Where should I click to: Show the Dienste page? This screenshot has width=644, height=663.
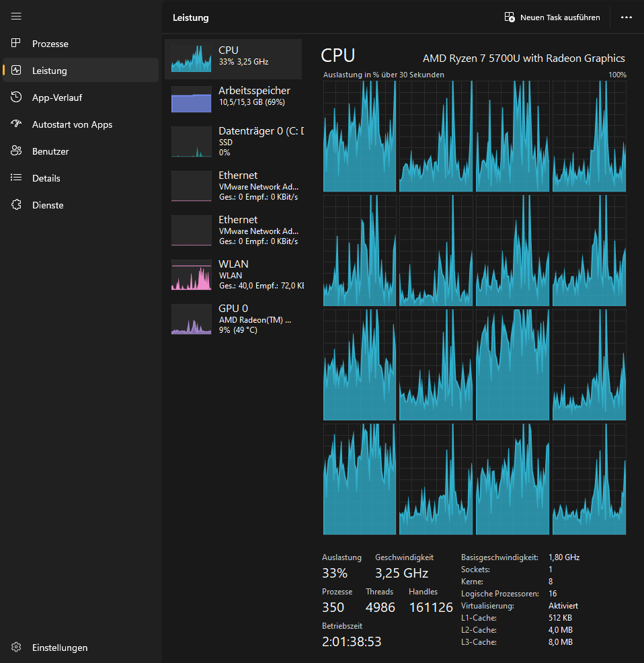[81, 205]
